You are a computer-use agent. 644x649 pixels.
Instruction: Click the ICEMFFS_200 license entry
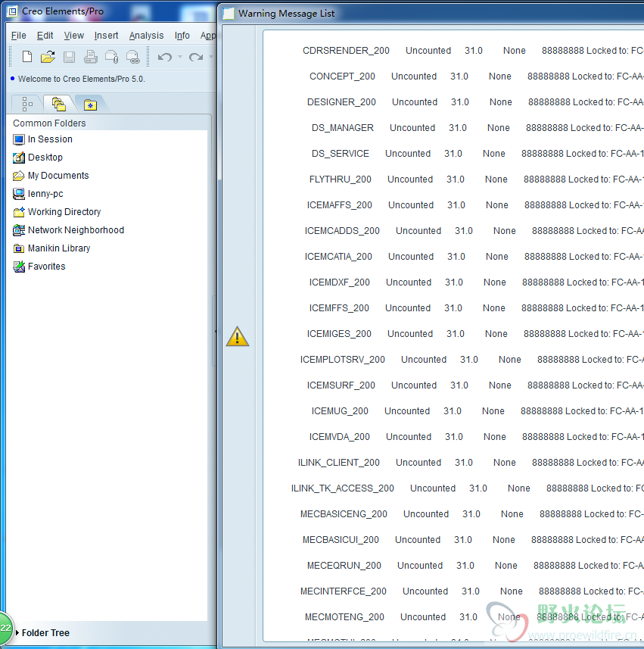pos(339,308)
